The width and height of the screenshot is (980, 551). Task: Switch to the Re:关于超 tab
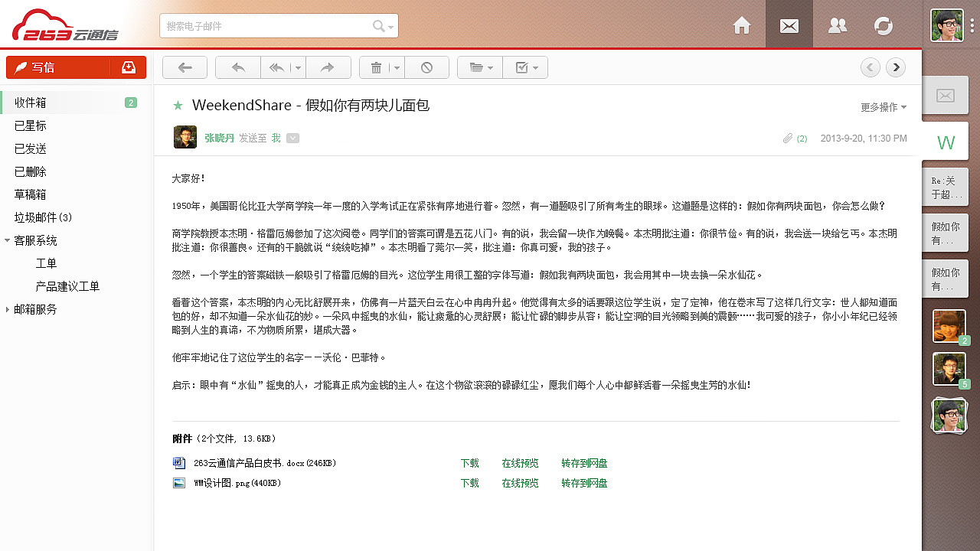pyautogui.click(x=945, y=186)
